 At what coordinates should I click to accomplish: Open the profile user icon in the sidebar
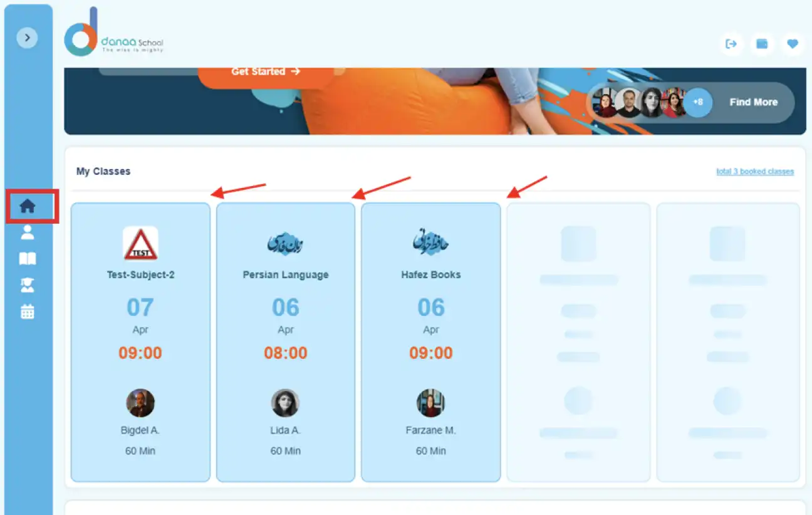point(28,232)
